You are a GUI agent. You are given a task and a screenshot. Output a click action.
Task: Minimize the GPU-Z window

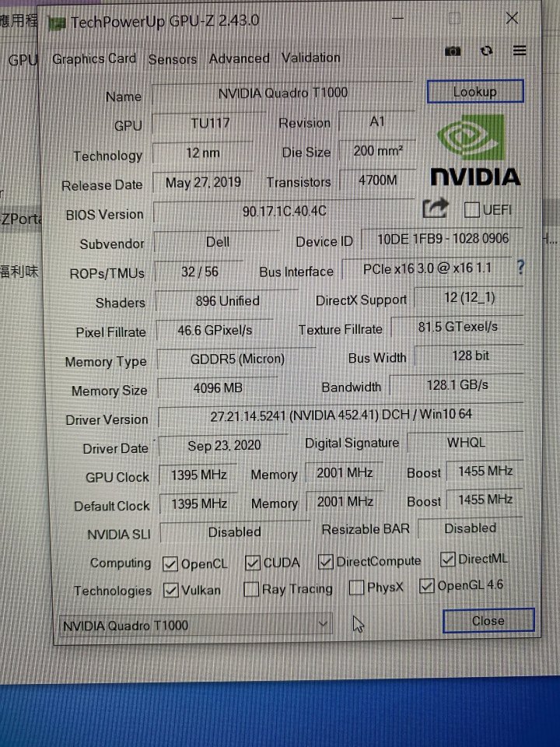click(x=398, y=19)
